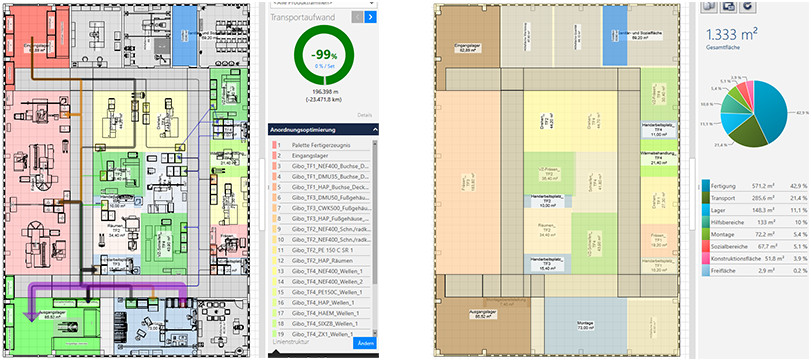Select the Linienstruktur label
Image resolution: width=811 pixels, height=360 pixels.
[290, 342]
